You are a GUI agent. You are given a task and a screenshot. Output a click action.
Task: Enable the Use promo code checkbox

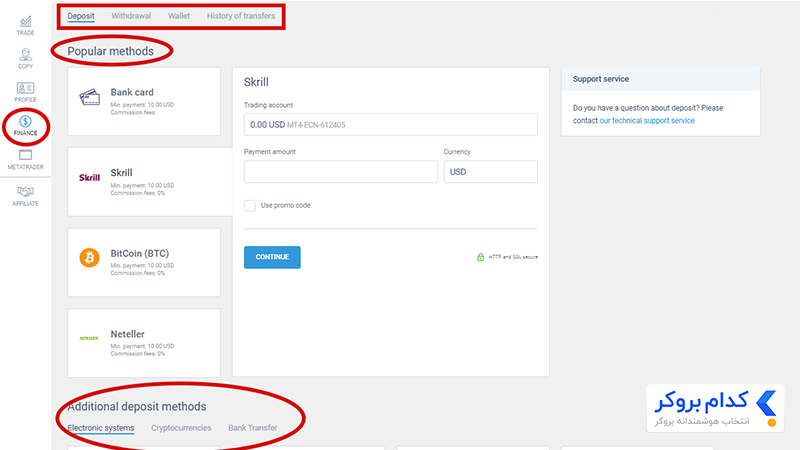pos(249,205)
